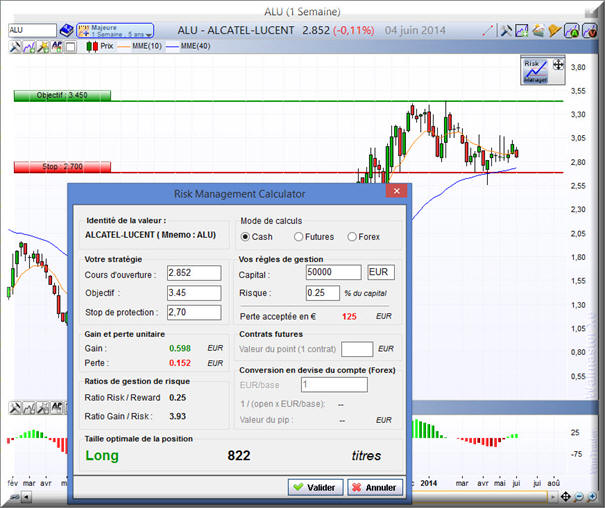Open the Majeure 1 Semaine timeframe dropdown
The height and width of the screenshot is (508, 605).
point(115,31)
